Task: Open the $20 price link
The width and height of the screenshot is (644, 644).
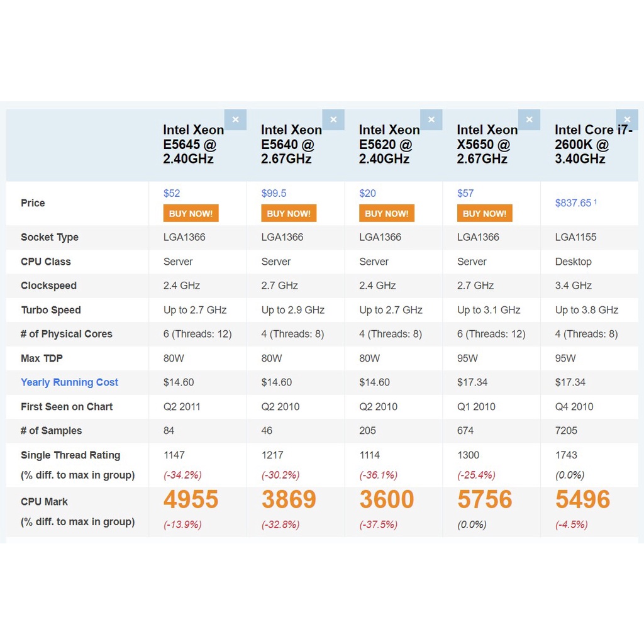Action: pyautogui.click(x=366, y=193)
